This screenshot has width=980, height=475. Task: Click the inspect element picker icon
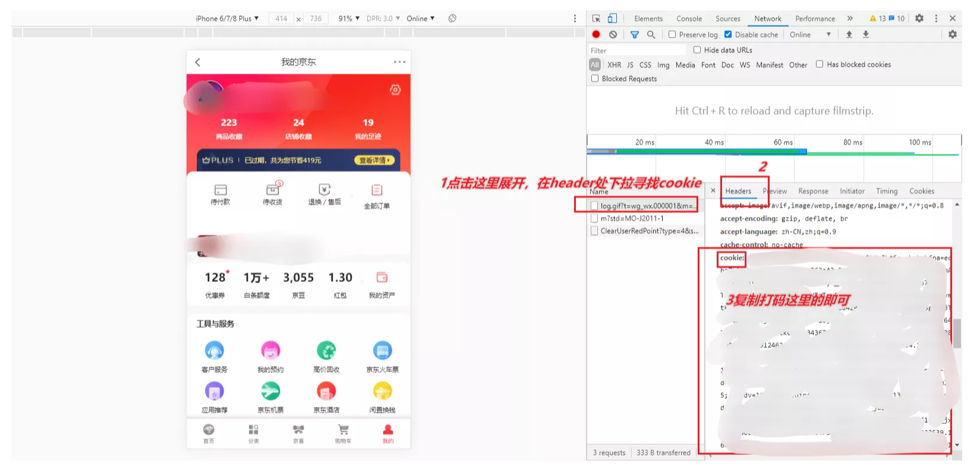click(x=596, y=18)
